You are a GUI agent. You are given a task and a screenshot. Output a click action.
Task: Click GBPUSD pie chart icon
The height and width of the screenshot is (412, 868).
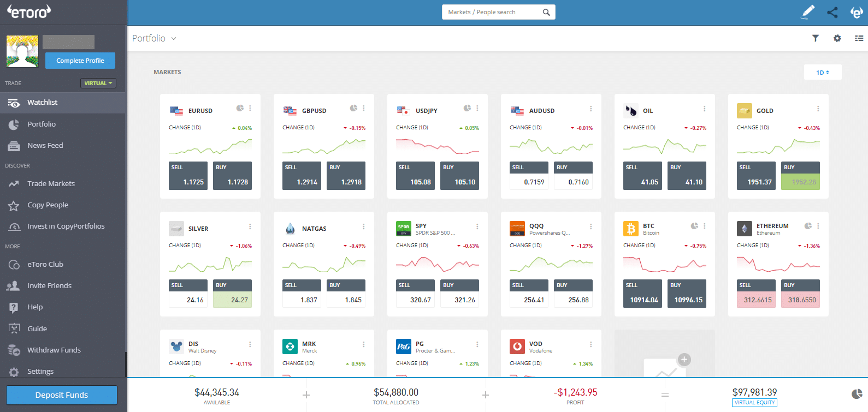pyautogui.click(x=353, y=108)
